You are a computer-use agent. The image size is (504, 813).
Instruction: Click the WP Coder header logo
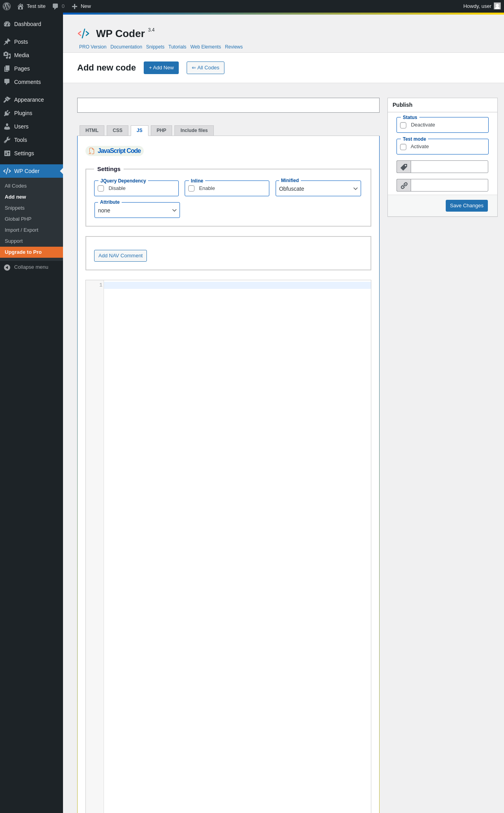[83, 33]
